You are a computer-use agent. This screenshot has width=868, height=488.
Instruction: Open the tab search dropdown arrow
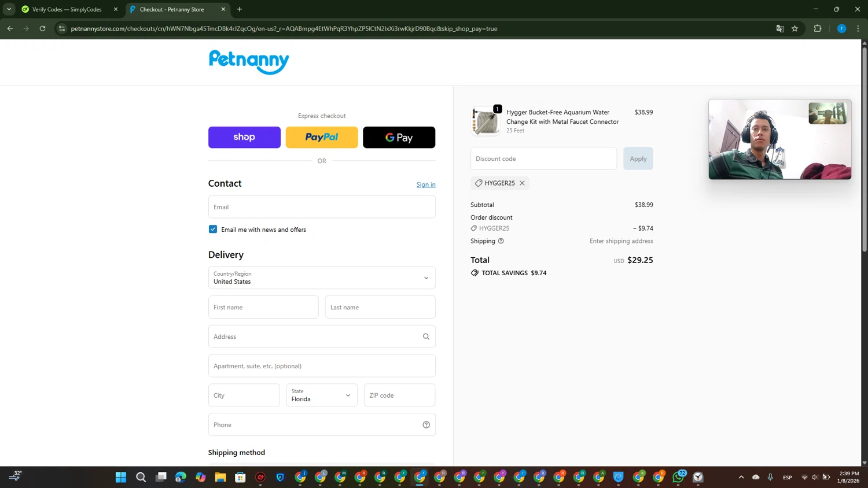pyautogui.click(x=9, y=9)
